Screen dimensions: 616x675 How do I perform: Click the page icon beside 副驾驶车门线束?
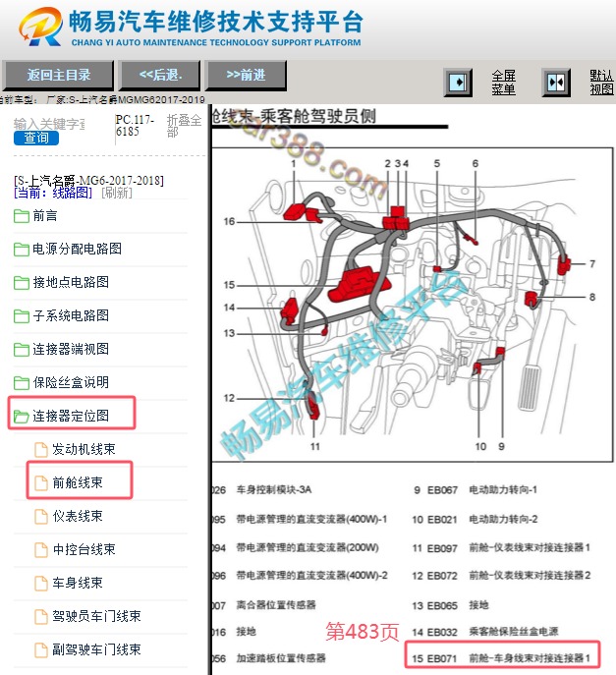41,650
